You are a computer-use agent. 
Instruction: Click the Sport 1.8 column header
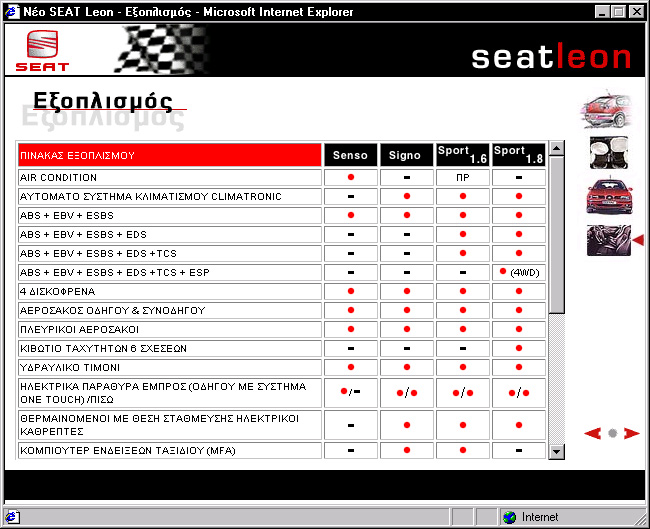519,155
